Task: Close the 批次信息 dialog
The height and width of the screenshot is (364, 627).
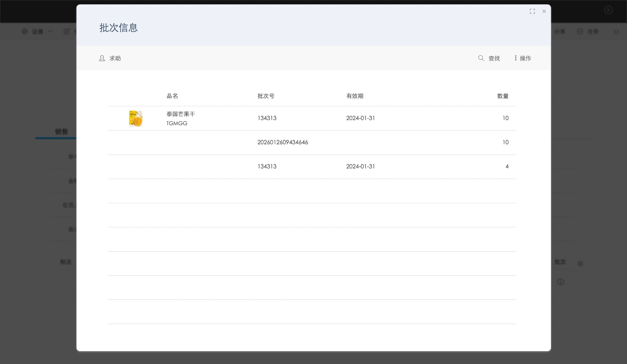Action: [544, 11]
